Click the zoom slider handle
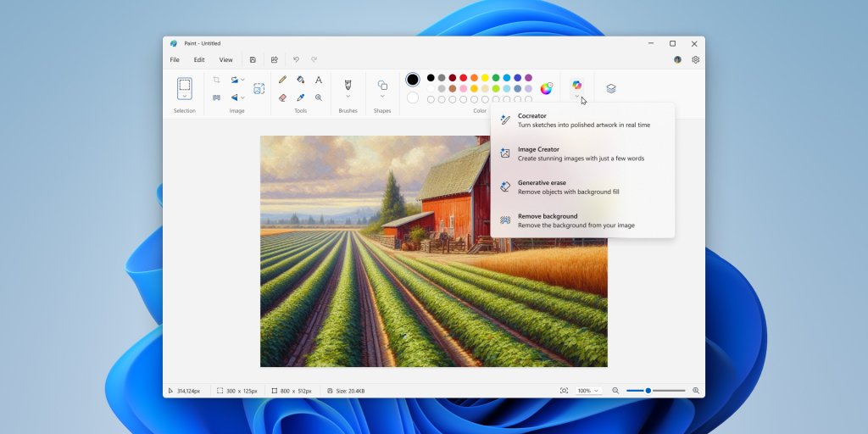 (x=648, y=391)
